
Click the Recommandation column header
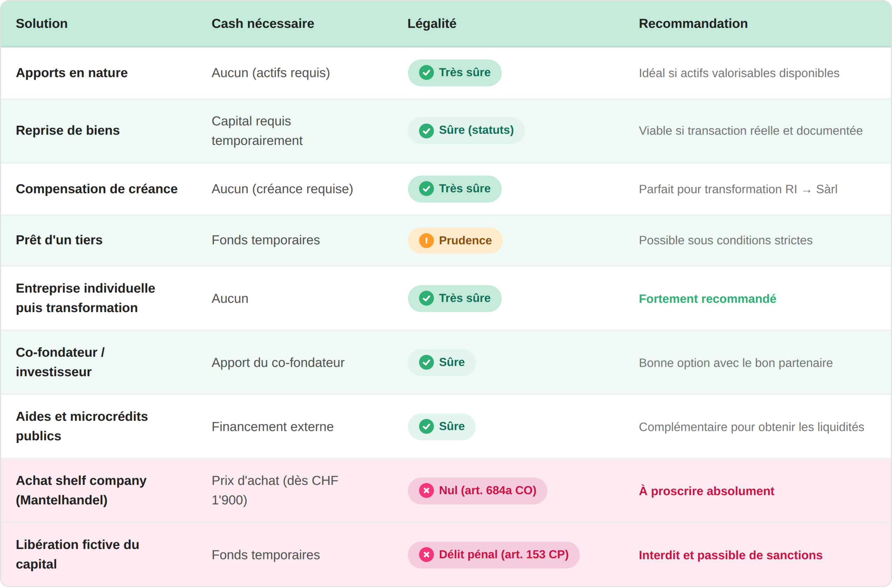point(693,24)
